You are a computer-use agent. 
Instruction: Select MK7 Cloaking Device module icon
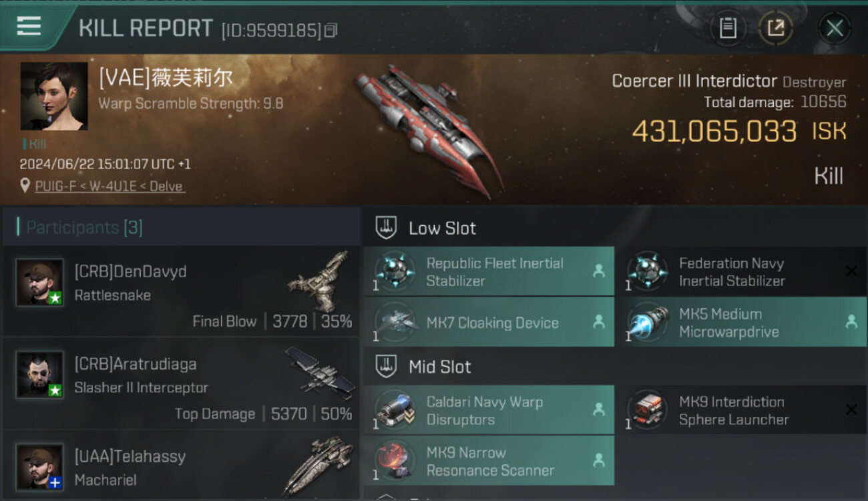pos(394,322)
